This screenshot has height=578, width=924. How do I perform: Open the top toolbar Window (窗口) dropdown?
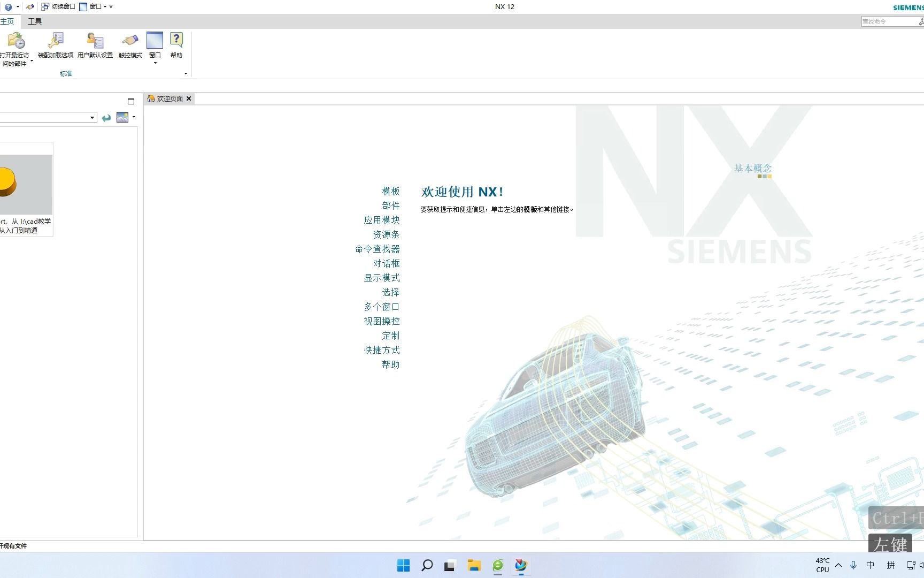[x=93, y=7]
